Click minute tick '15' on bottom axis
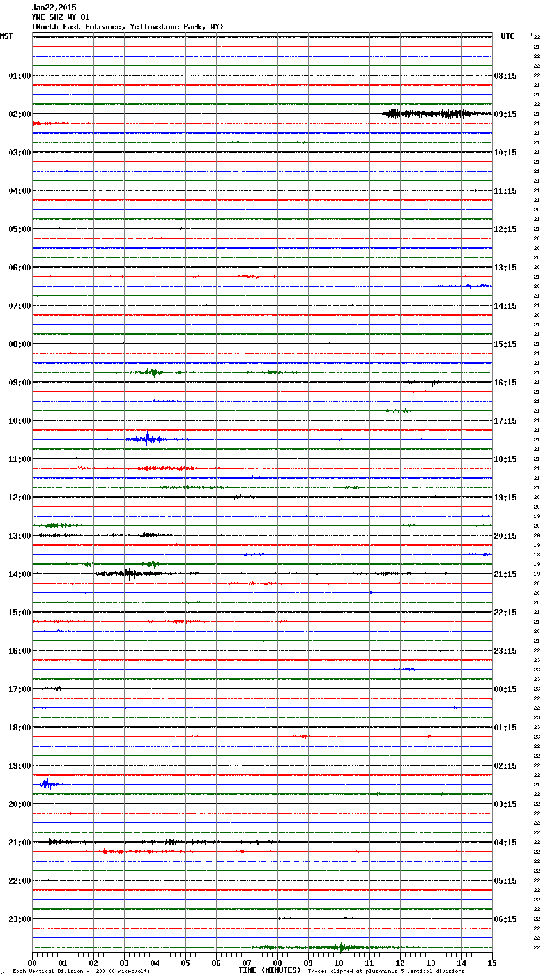The height and width of the screenshot is (980, 543). coord(492,963)
